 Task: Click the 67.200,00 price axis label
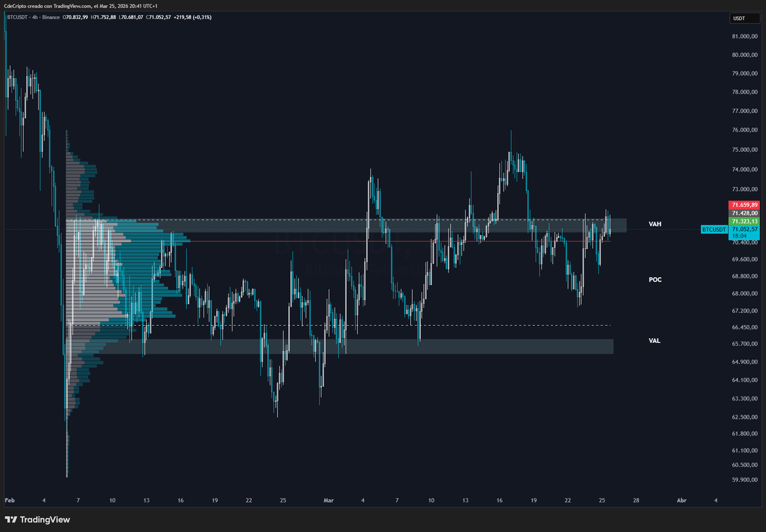click(744, 310)
